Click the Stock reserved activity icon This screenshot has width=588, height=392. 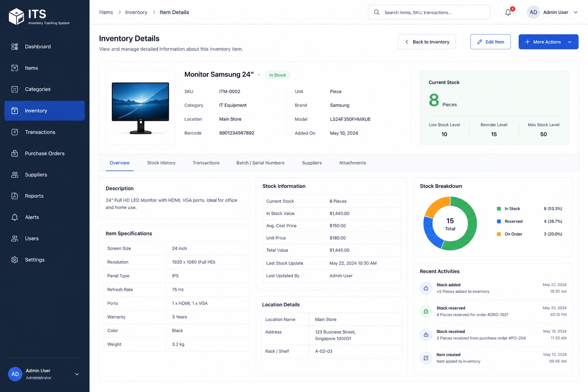(x=426, y=312)
